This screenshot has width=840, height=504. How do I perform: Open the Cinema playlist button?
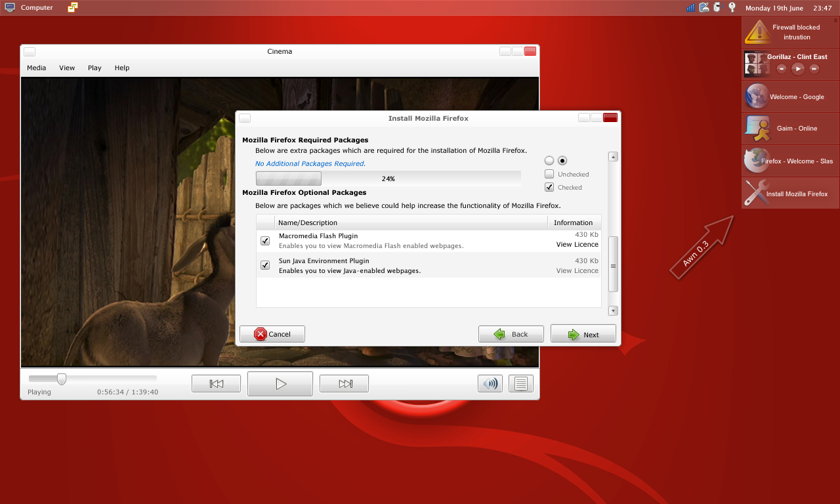(x=521, y=384)
